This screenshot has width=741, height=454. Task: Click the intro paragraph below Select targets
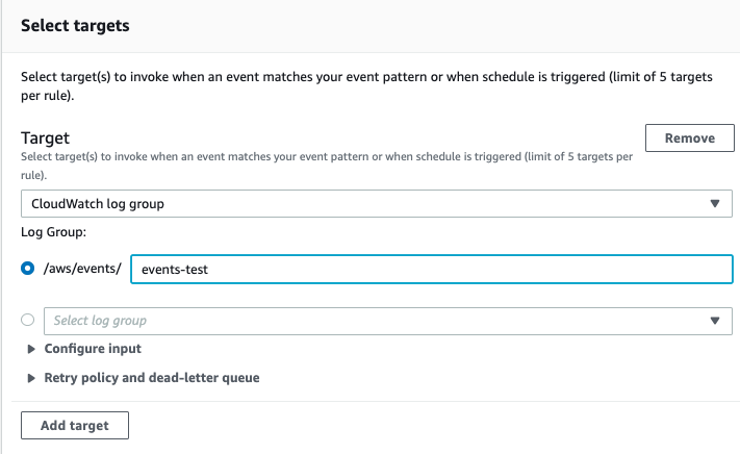[366, 86]
